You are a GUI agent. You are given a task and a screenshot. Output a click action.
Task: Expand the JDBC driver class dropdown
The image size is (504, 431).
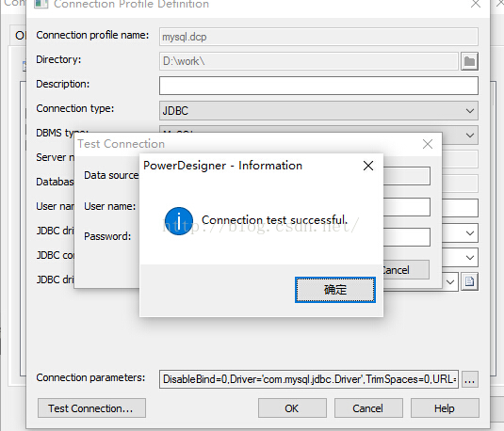(469, 232)
